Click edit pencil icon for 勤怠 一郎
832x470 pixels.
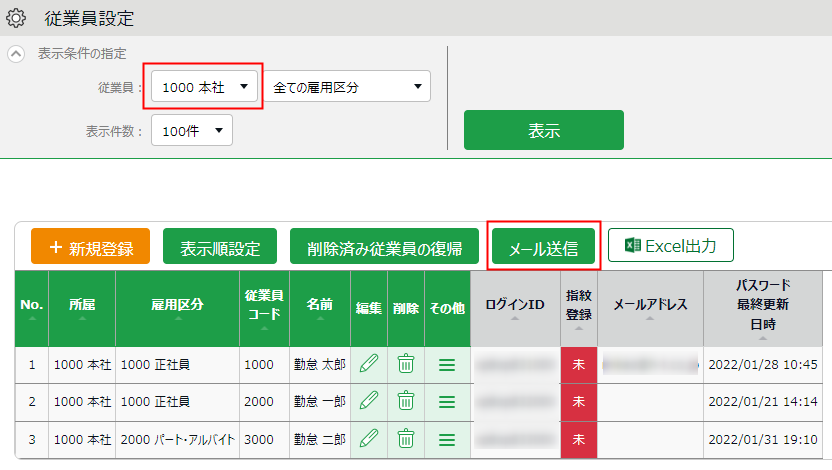pos(369,401)
